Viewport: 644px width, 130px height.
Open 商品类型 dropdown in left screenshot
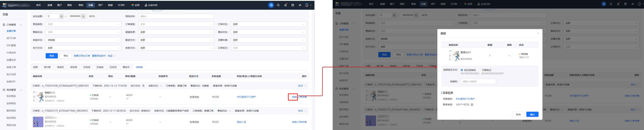[83, 24]
